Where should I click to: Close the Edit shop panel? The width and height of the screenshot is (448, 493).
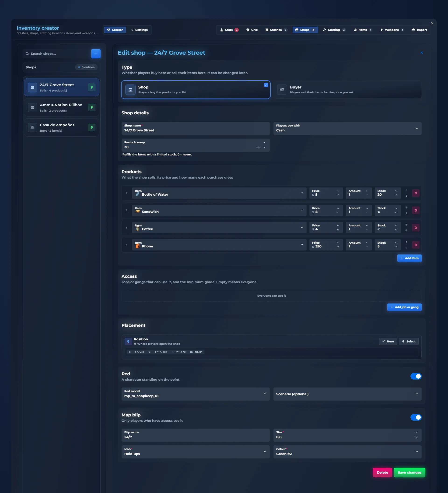click(x=421, y=53)
